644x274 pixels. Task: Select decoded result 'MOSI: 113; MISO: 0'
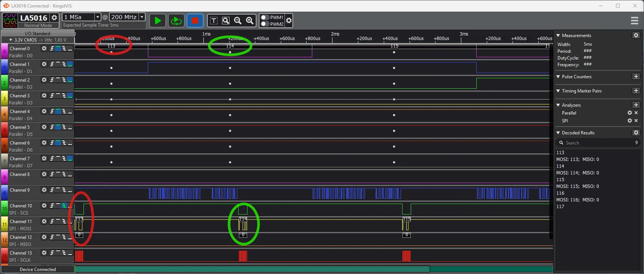tap(578, 159)
